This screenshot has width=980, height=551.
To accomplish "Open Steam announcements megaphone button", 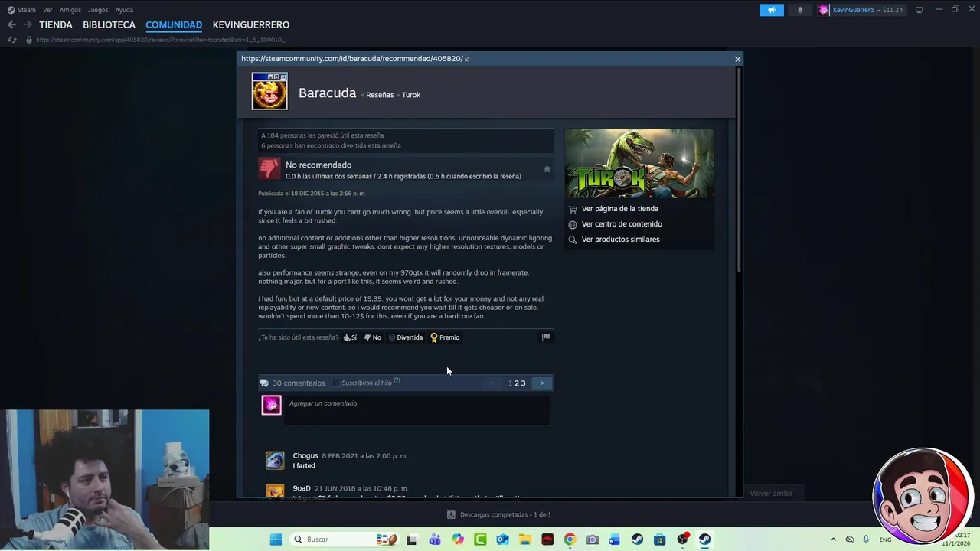I will tap(771, 10).
